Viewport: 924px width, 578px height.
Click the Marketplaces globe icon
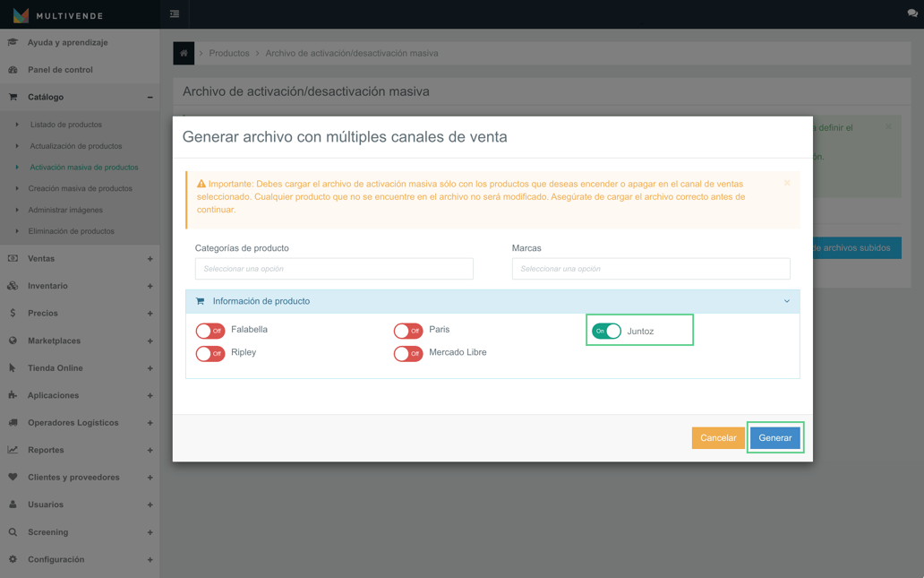13,341
